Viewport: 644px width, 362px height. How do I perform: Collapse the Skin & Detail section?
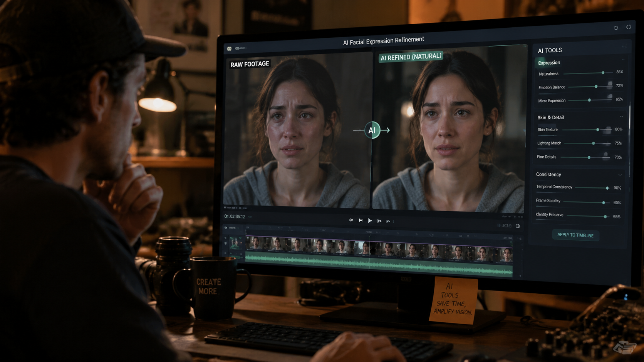click(621, 117)
